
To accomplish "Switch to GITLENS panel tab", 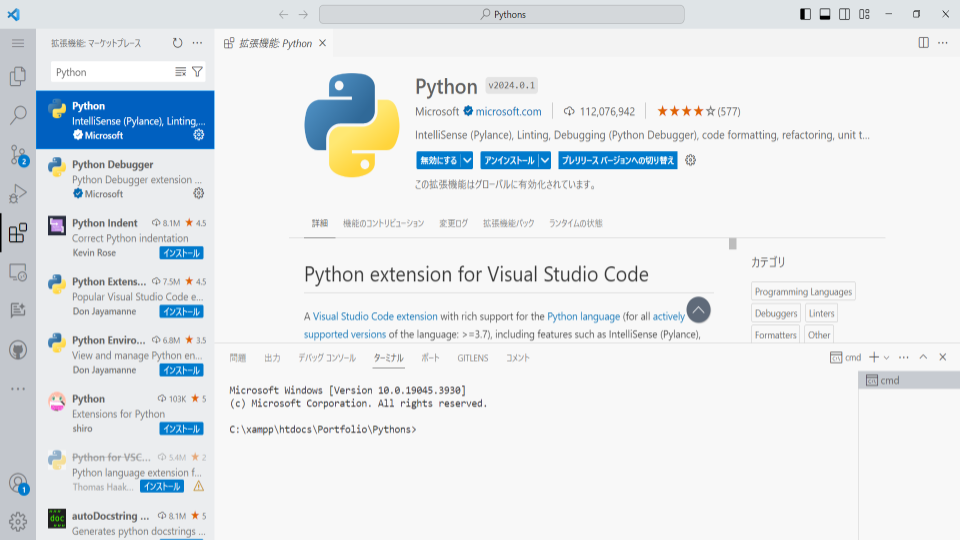I will (x=473, y=358).
